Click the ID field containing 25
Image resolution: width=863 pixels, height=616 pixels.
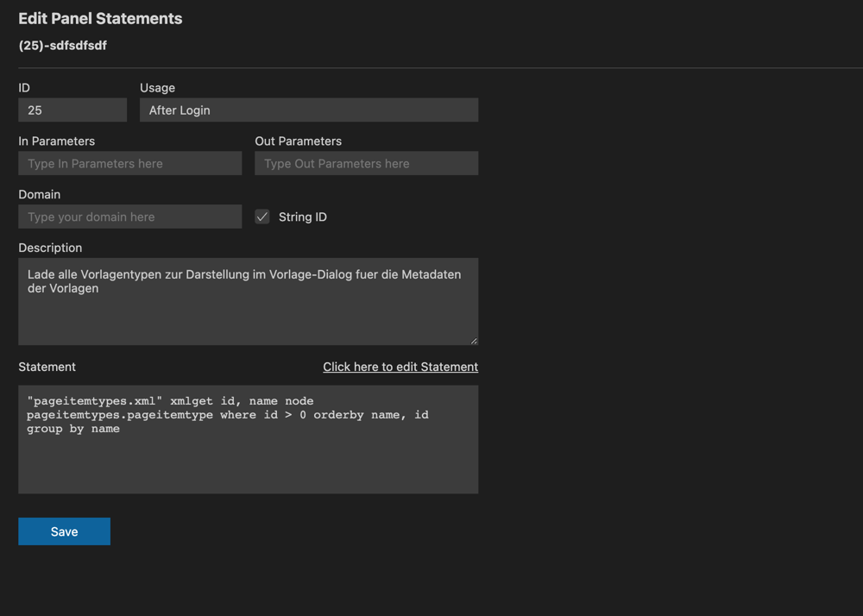click(72, 110)
